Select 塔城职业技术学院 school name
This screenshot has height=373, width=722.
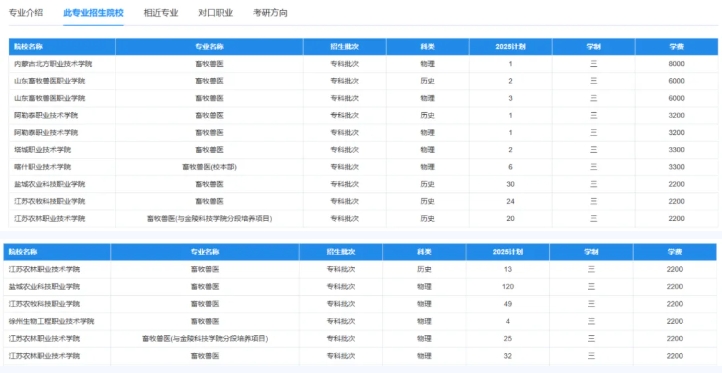point(43,150)
